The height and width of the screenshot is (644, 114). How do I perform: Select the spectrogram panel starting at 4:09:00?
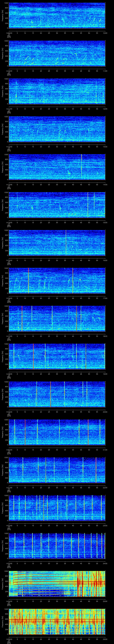click(57, 16)
